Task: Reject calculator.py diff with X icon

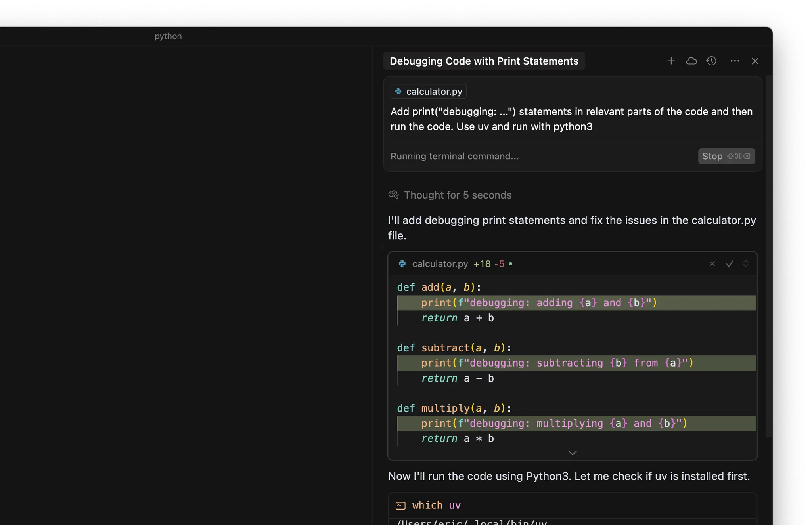Action: [x=712, y=264]
